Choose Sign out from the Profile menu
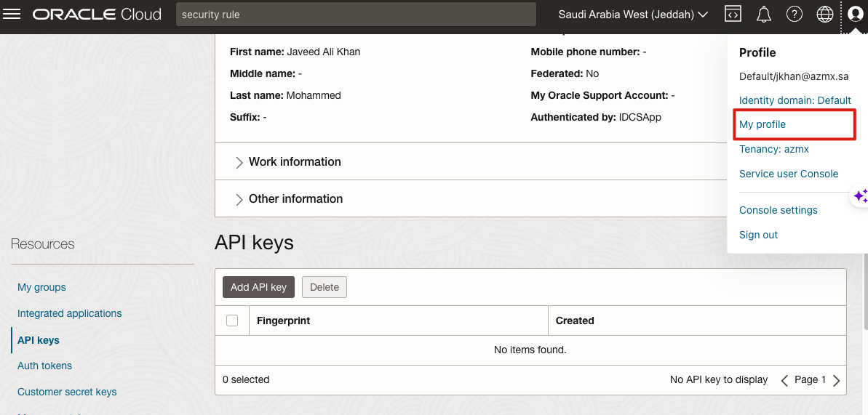This screenshot has height=415, width=868. point(758,235)
